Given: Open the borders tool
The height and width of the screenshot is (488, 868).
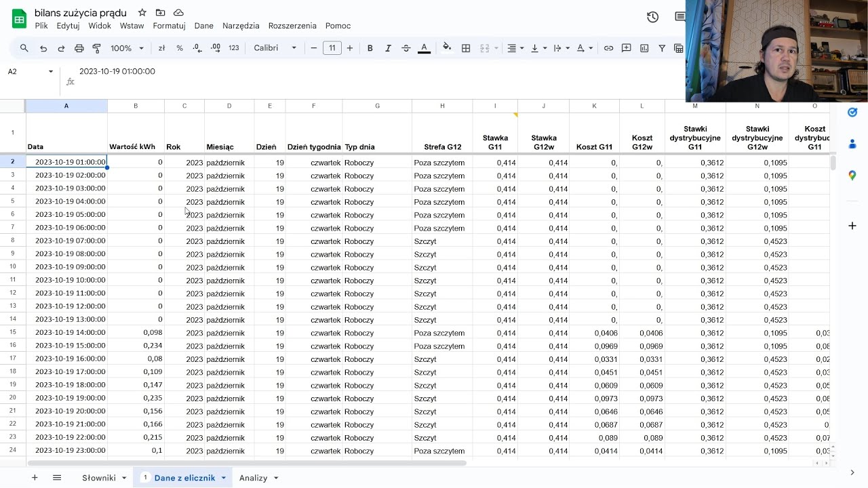Looking at the screenshot, I should [x=466, y=48].
